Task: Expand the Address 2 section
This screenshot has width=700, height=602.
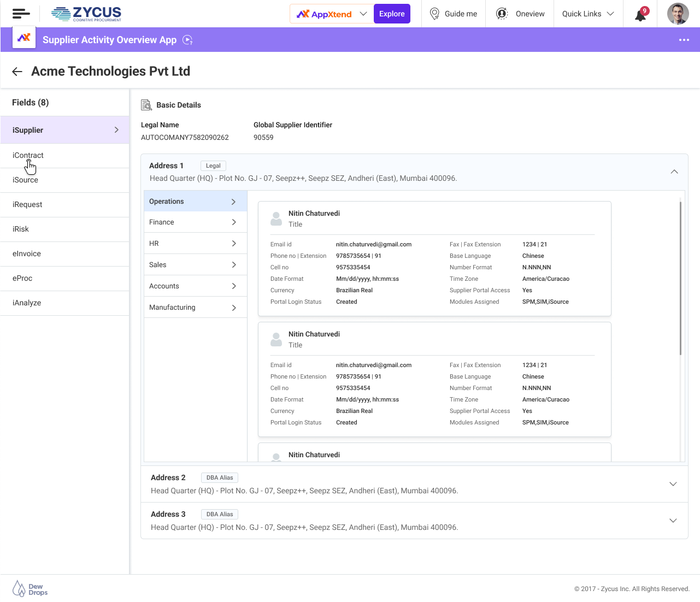Action: coord(673,484)
